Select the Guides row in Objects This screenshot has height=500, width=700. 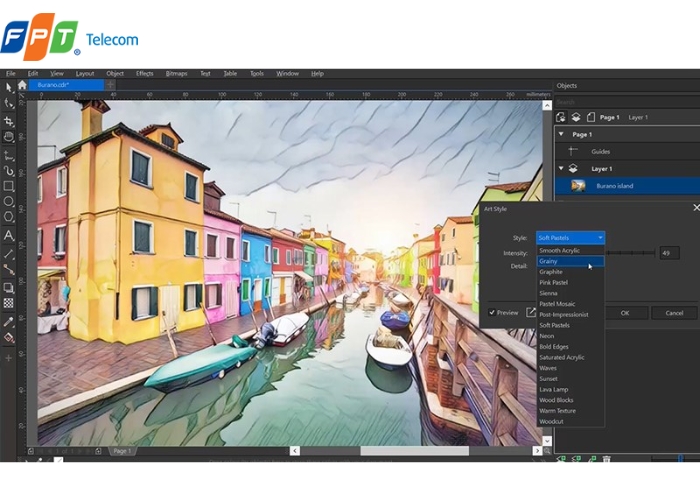pos(627,151)
